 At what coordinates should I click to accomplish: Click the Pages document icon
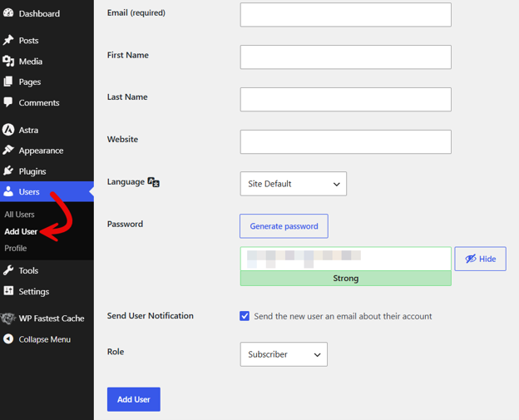tap(8, 82)
